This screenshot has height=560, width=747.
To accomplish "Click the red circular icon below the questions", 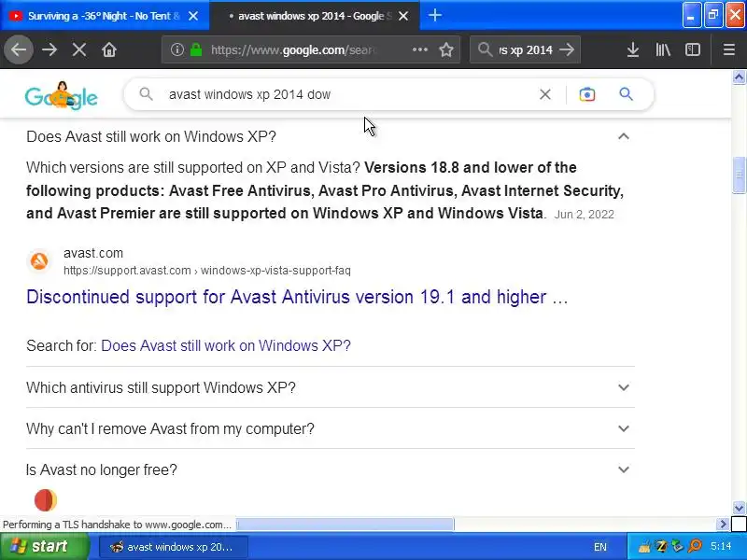I will click(46, 500).
